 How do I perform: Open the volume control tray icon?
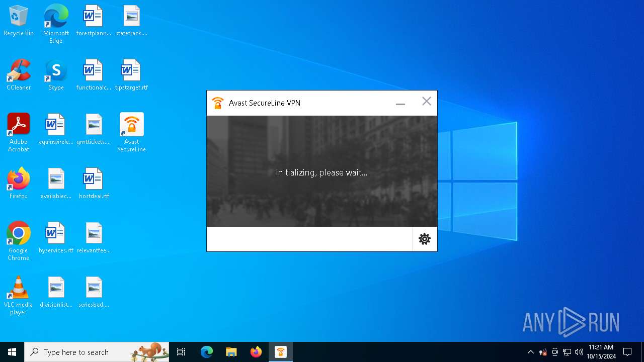click(579, 352)
